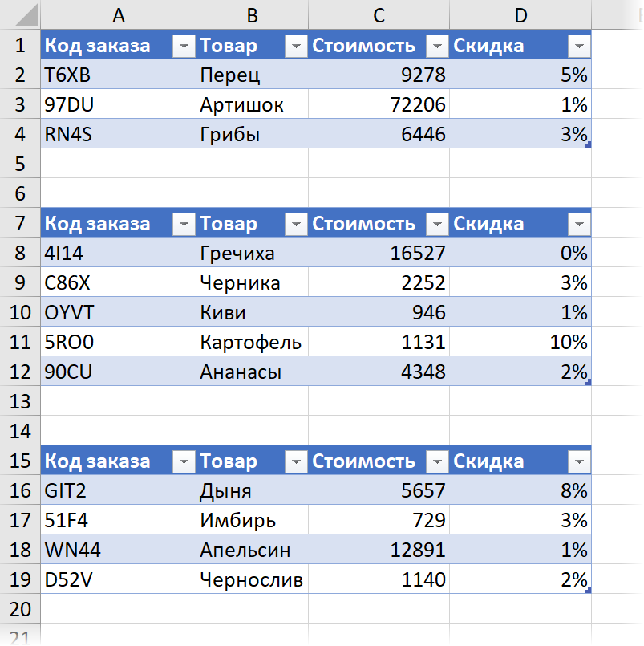Open the Скидка filter dropdown in row 1
This screenshot has height=646, width=644.
(579, 46)
